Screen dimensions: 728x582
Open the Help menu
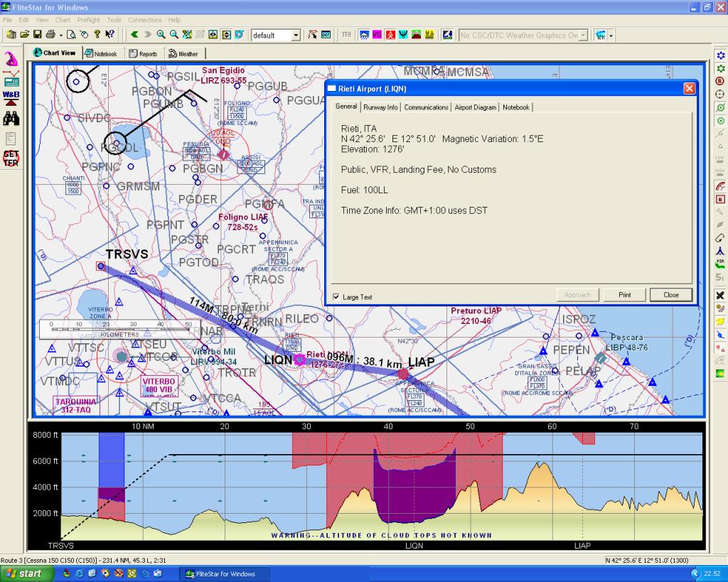click(174, 20)
